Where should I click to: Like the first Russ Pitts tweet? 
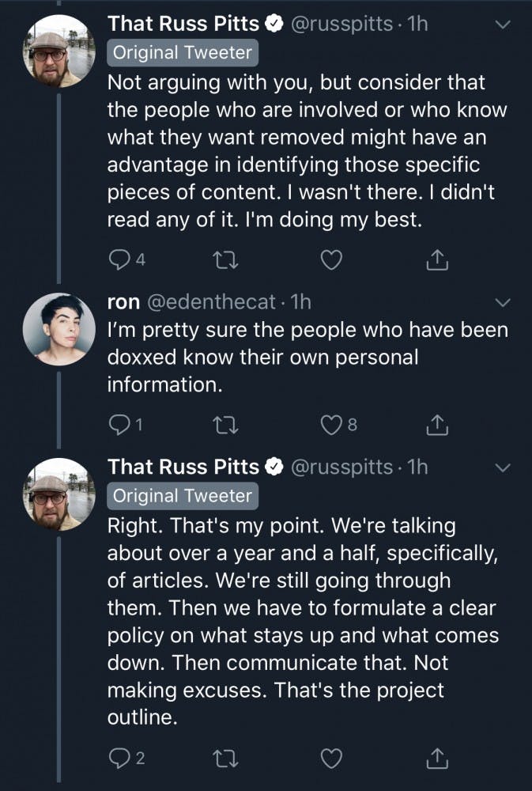coord(334,259)
